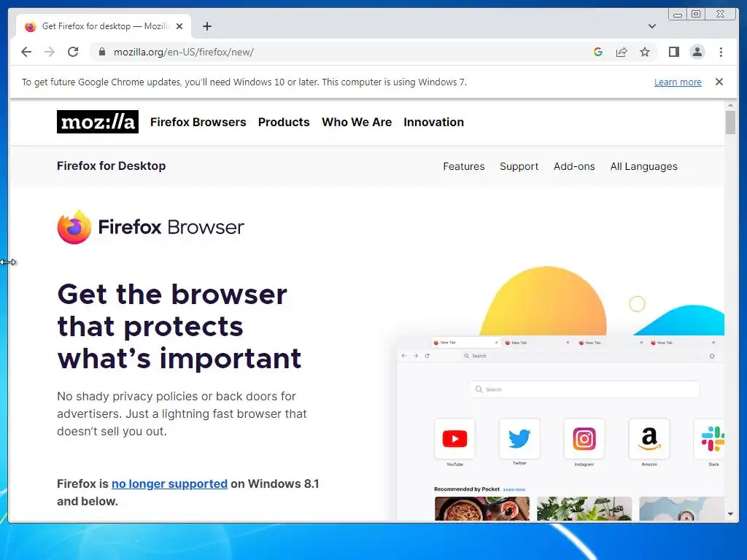Follow the no longer supported link

[169, 484]
